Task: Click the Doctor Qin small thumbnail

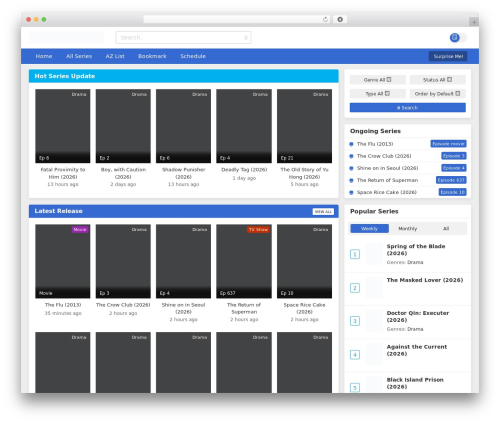Action: pyautogui.click(x=374, y=321)
